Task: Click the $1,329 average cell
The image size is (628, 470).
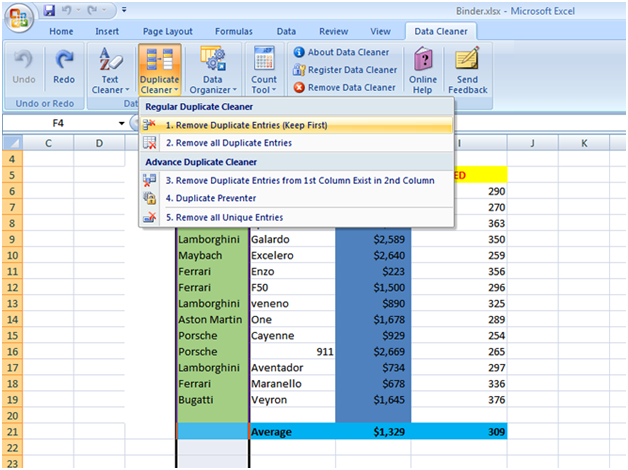Action: tap(373, 432)
